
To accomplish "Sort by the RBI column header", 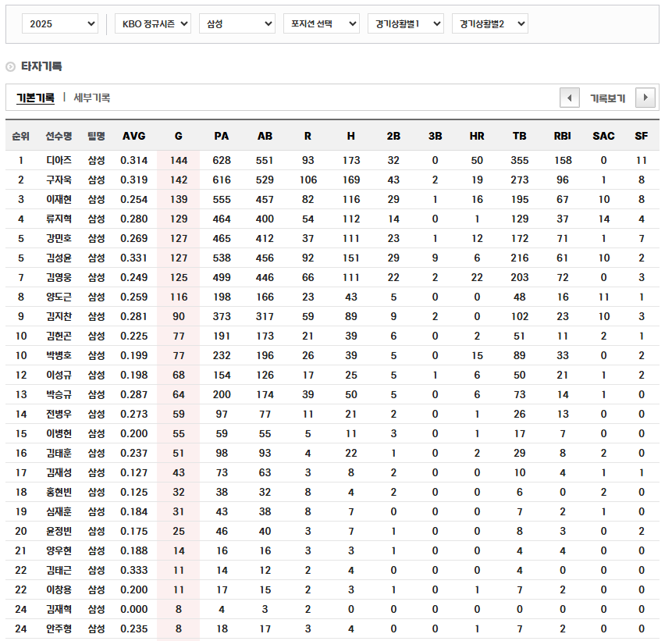I will coord(561,135).
